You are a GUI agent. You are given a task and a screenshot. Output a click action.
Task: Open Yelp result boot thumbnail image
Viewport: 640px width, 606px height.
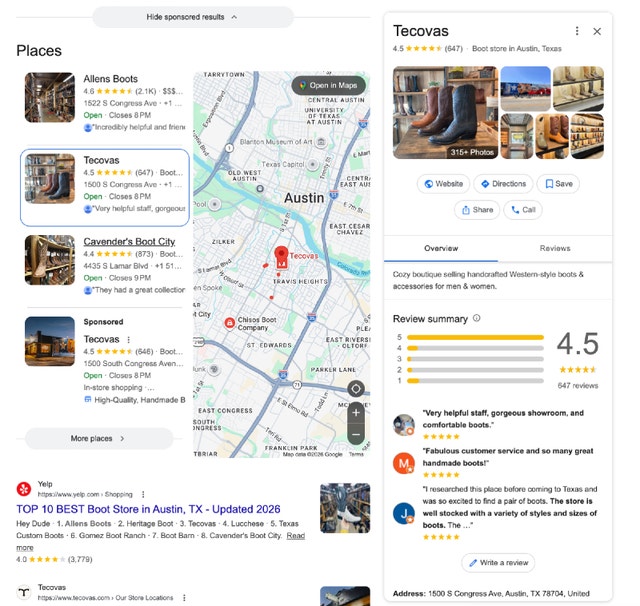345,508
